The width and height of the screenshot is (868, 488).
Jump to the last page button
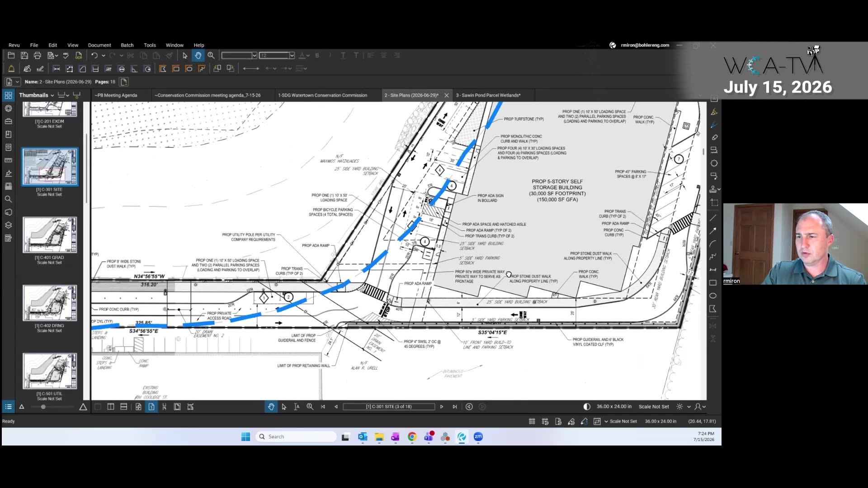pos(455,407)
